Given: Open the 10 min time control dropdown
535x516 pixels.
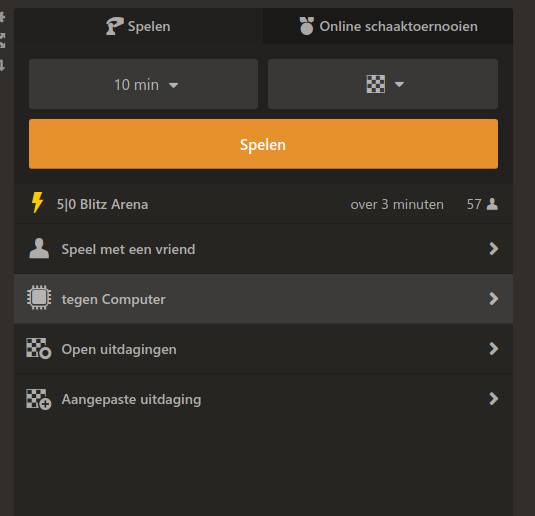Looking at the screenshot, I should point(143,84).
